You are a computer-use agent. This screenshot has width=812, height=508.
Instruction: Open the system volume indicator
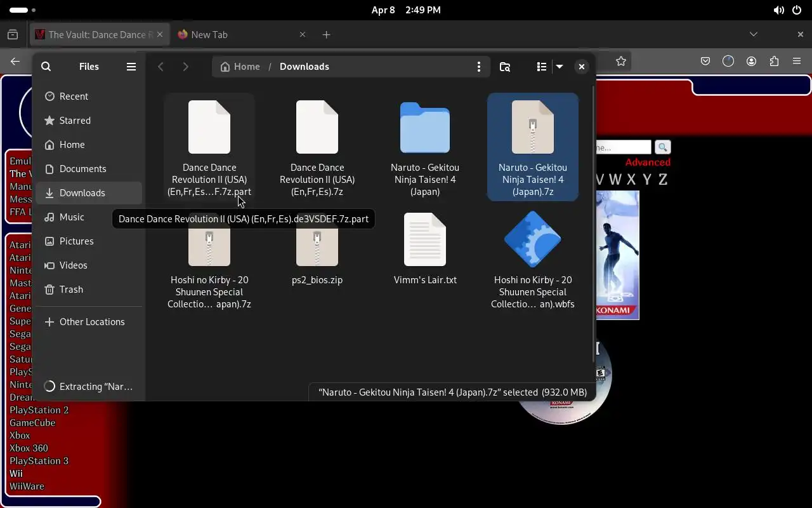778,10
